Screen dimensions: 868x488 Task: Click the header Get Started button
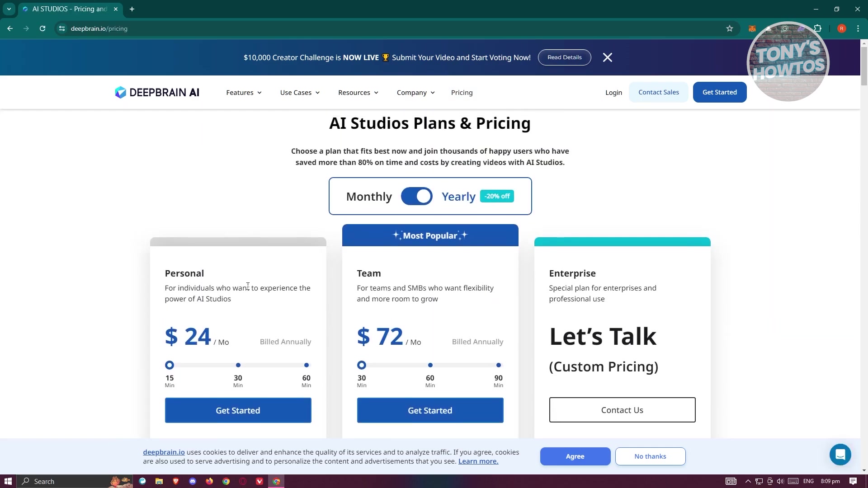click(719, 92)
